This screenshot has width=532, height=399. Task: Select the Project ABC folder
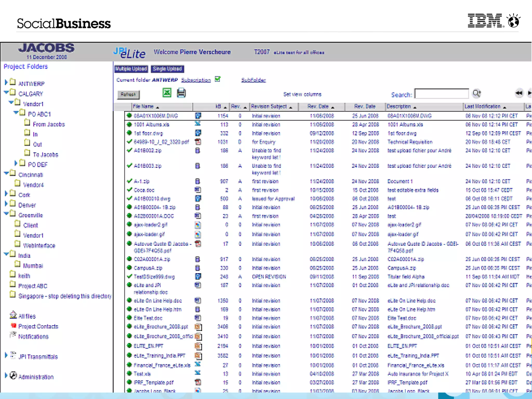(x=33, y=286)
